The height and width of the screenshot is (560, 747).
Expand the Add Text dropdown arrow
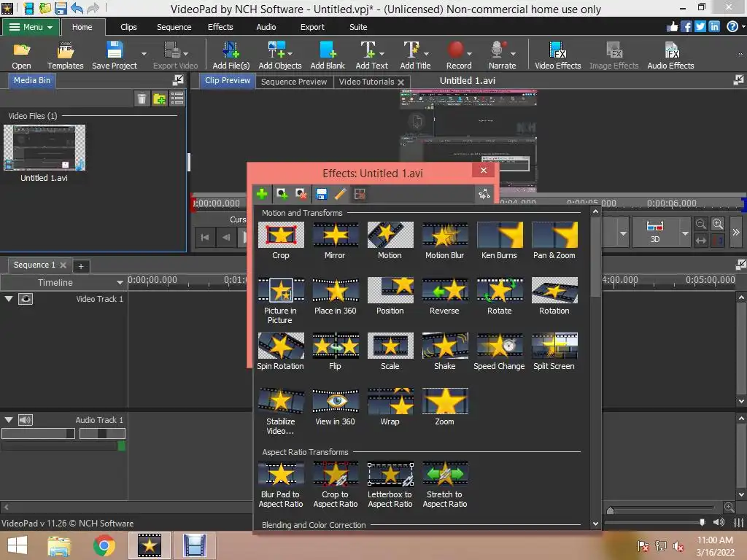(382, 54)
